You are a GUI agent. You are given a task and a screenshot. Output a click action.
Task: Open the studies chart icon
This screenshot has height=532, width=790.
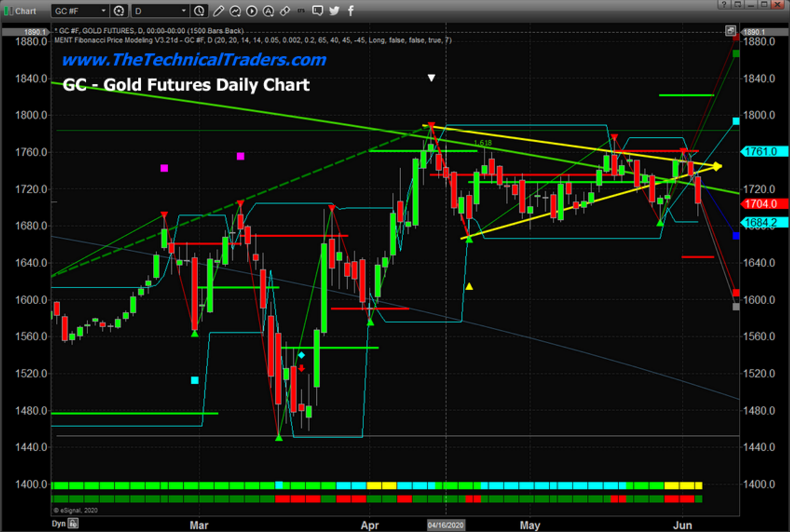(235, 11)
